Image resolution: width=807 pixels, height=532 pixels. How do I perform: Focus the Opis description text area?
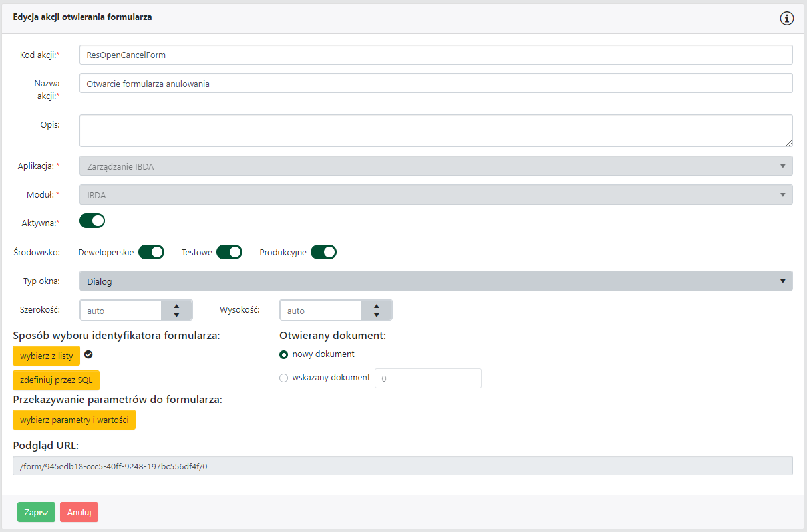click(x=436, y=130)
